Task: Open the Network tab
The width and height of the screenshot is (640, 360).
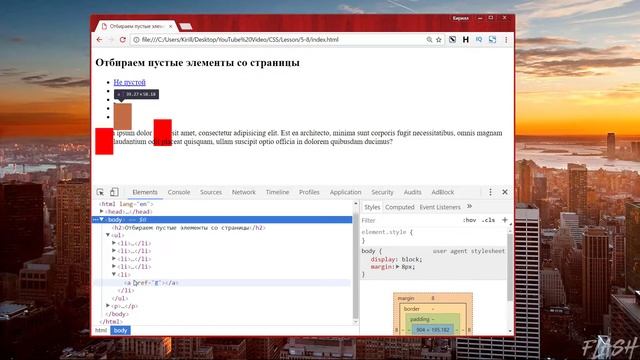Action: (244, 192)
